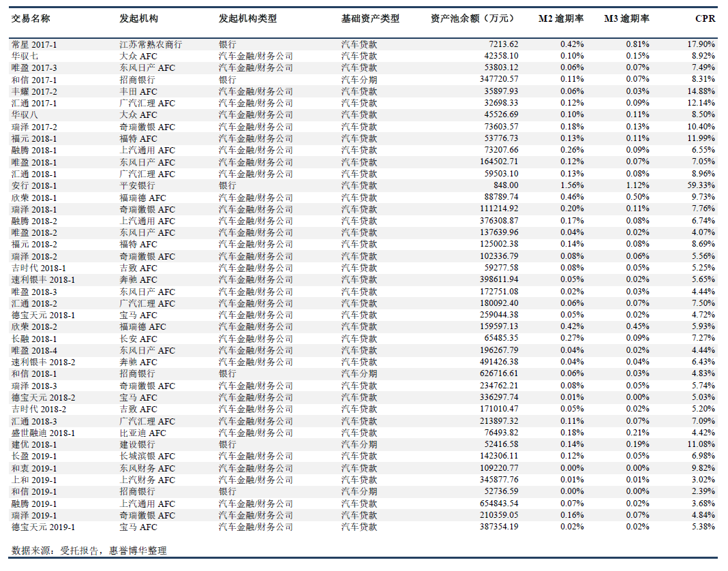728x571 pixels.
Task: Click the 长盈 2019-1 transaction name
Action: [34, 457]
